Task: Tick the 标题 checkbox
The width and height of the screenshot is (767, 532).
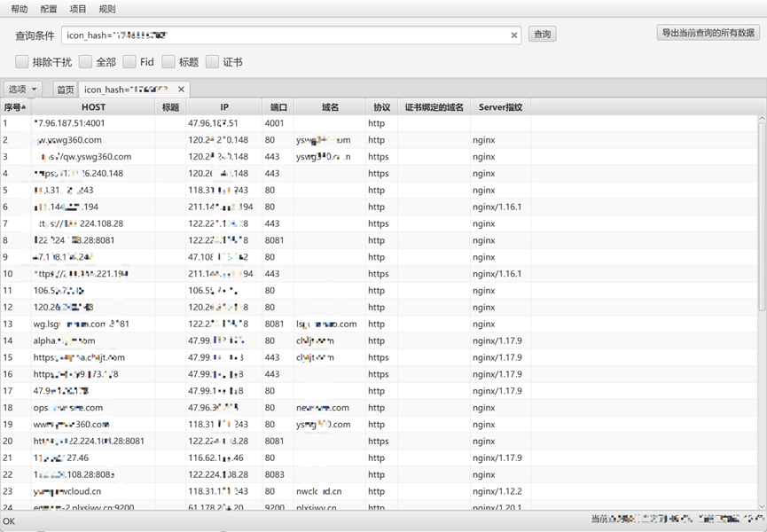Action: click(168, 62)
